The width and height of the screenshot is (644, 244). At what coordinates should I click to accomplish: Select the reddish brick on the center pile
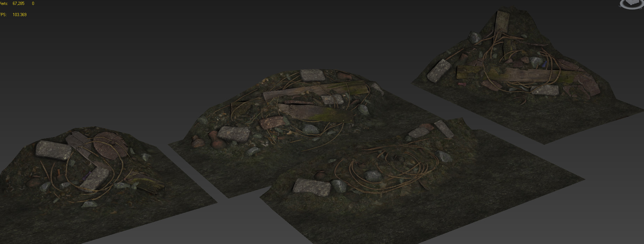click(x=273, y=123)
